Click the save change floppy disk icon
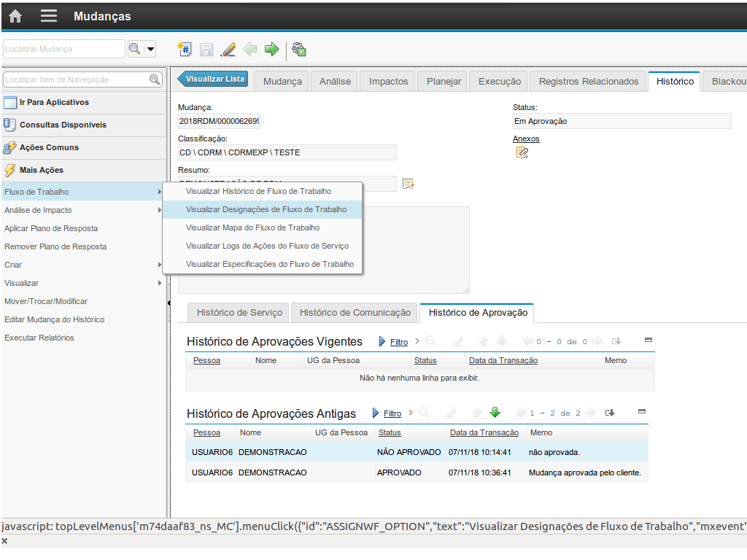The height and width of the screenshot is (560, 747). pos(206,49)
